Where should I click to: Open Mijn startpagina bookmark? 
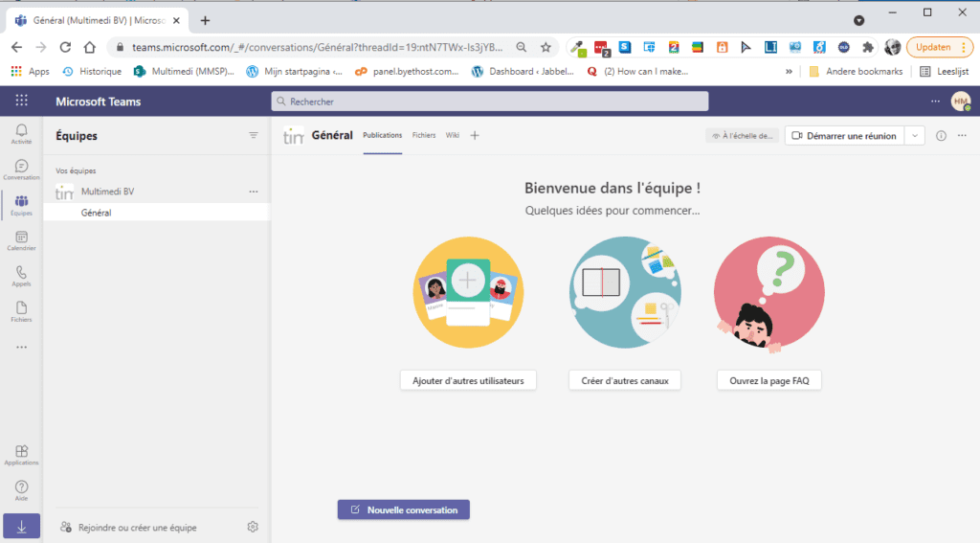coord(295,71)
